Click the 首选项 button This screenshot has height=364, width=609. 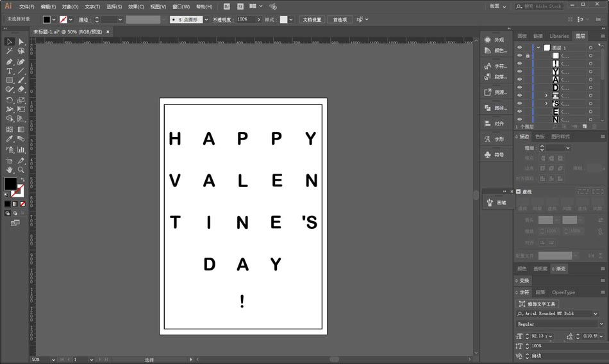[339, 20]
